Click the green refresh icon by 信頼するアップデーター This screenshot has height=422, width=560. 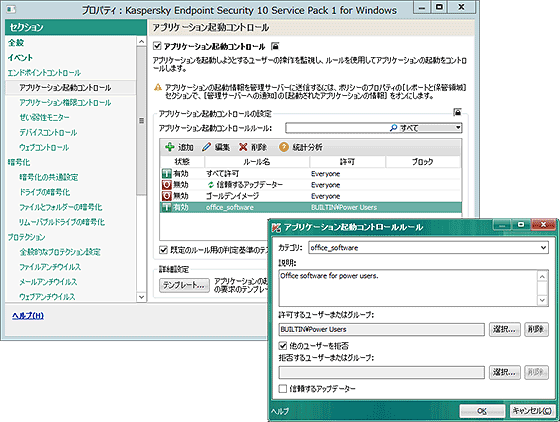pyautogui.click(x=211, y=185)
